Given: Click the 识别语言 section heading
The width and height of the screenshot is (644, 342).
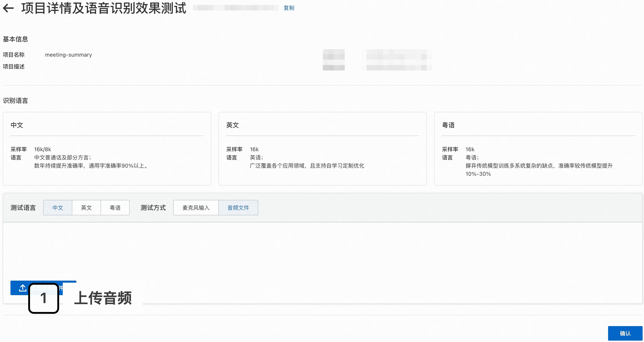Looking at the screenshot, I should point(15,101).
